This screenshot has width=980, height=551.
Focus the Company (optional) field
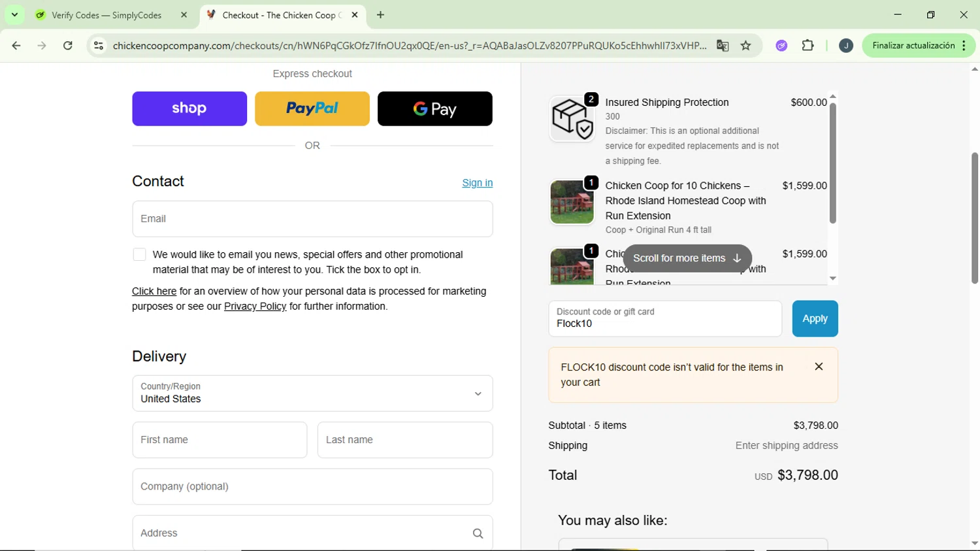pos(312,486)
